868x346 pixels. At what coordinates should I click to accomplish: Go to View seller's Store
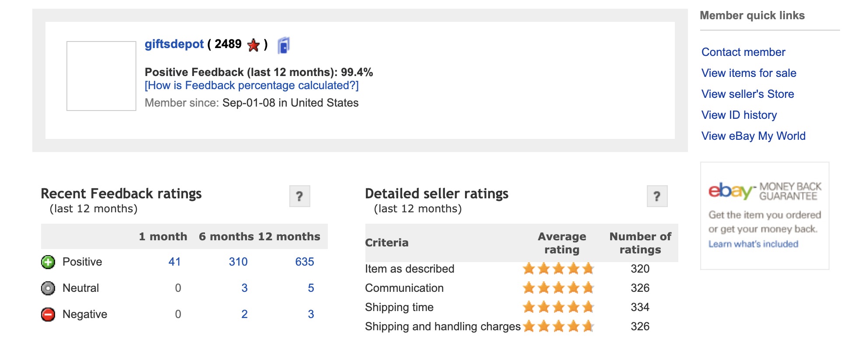747,94
